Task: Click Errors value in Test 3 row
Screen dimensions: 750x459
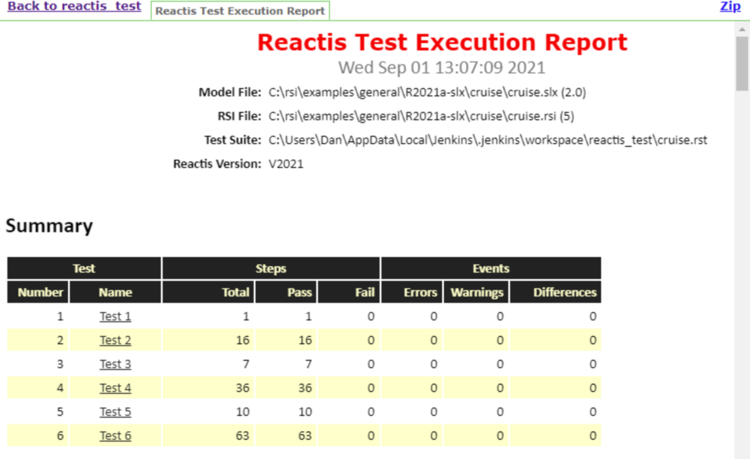Action: (433, 364)
